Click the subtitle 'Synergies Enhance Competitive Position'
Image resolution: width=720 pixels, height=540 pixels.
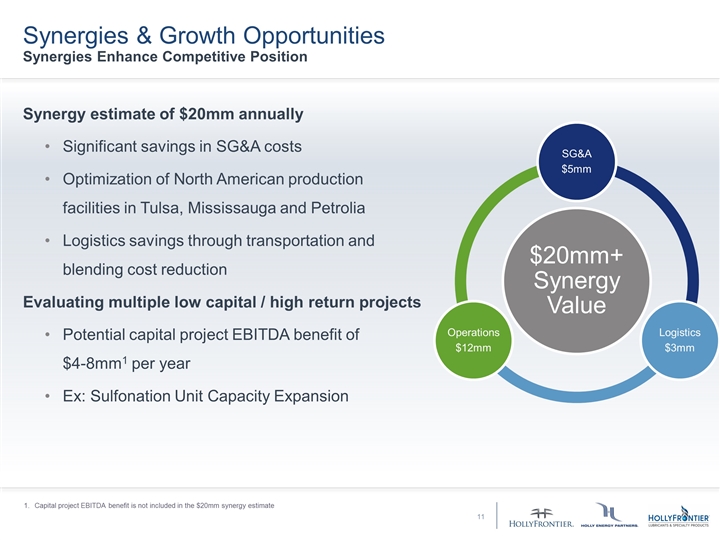pos(164,57)
